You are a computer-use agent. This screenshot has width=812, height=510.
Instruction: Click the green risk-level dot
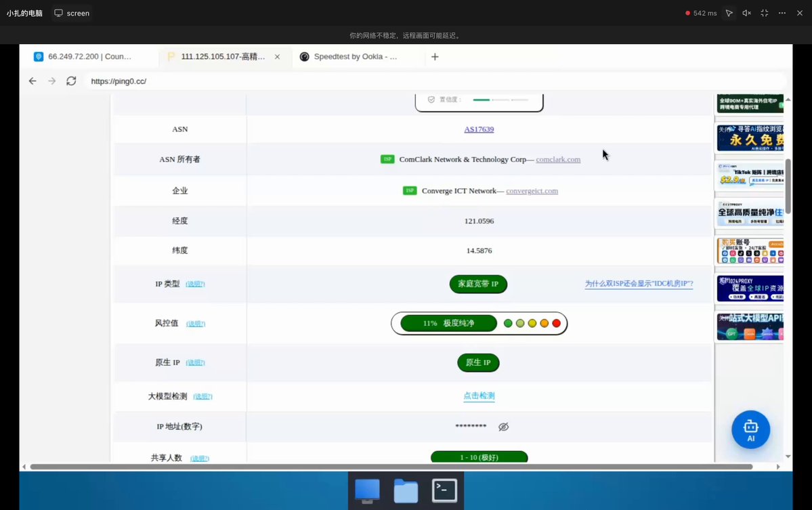[508, 323]
